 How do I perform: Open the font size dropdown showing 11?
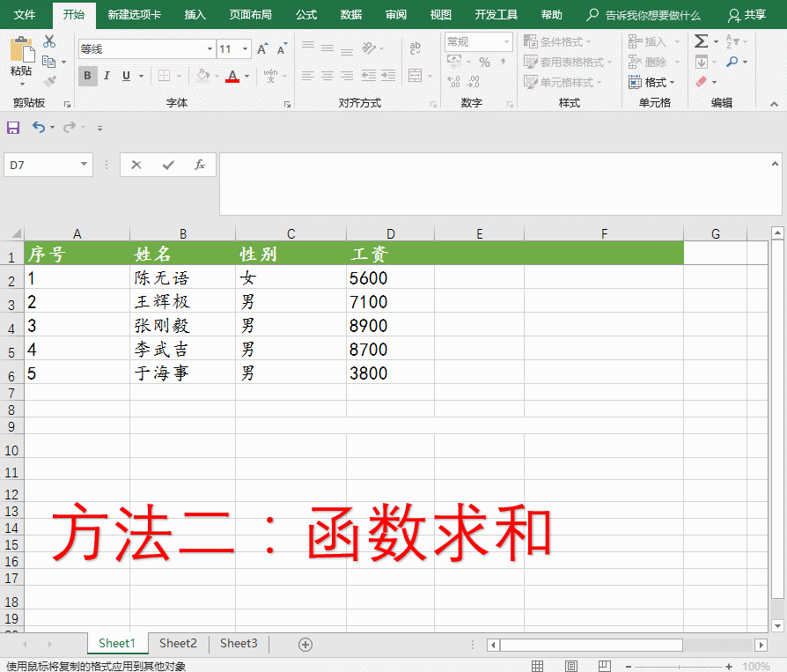pos(245,49)
